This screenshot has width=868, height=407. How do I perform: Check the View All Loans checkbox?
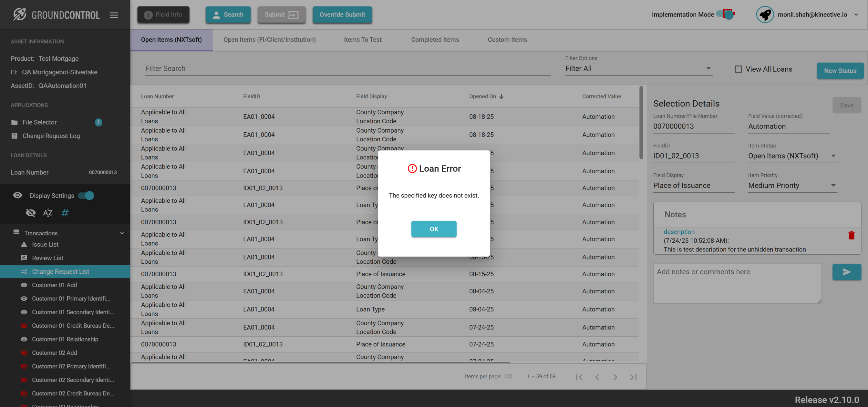(738, 69)
